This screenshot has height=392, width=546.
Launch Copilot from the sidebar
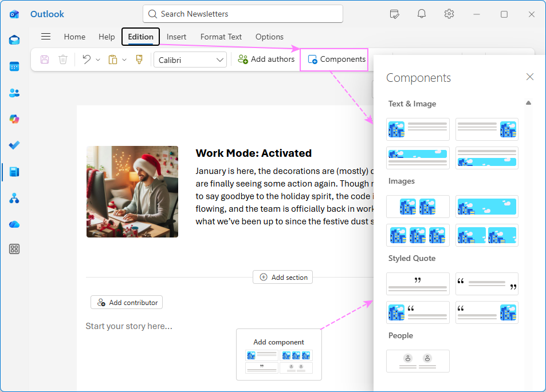14,119
